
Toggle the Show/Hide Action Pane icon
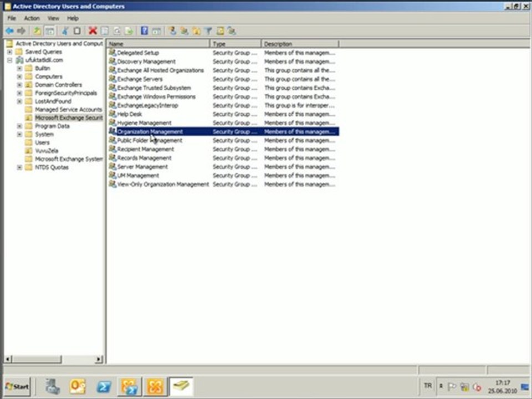[x=156, y=31]
